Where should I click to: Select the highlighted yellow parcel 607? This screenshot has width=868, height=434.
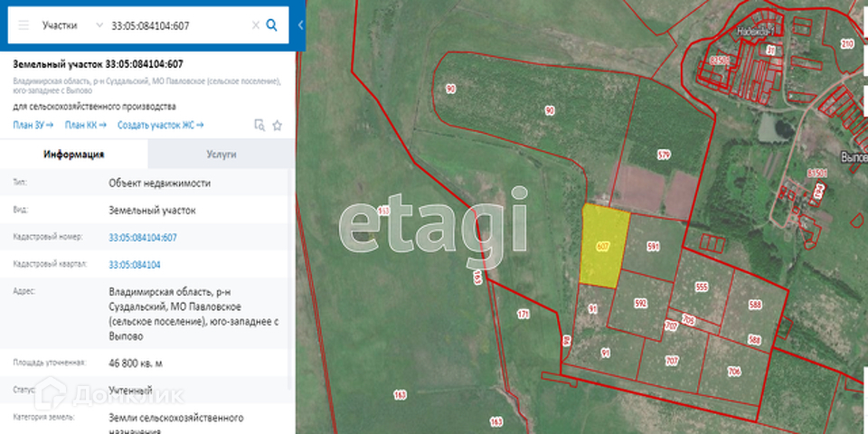[603, 246]
